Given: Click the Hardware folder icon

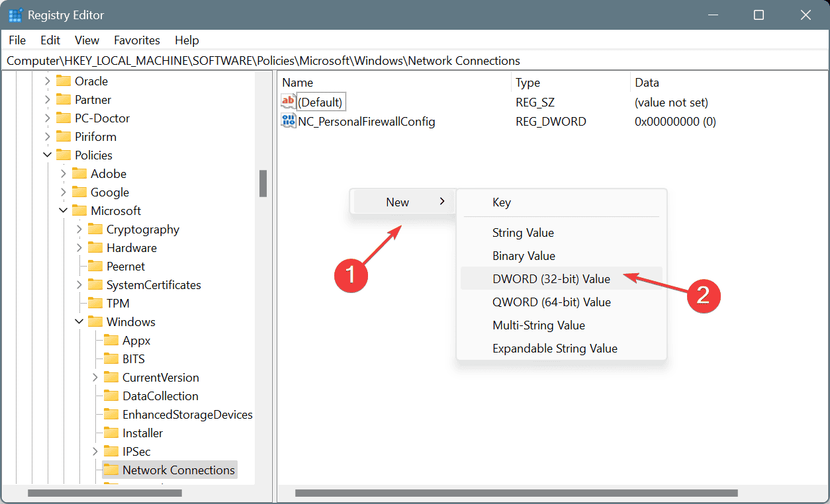Looking at the screenshot, I should point(95,247).
